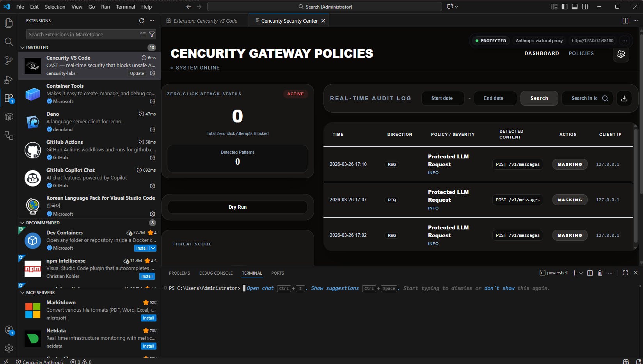
Task: Switch to Extension: Cencurity VS Code tab
Action: coord(205,21)
